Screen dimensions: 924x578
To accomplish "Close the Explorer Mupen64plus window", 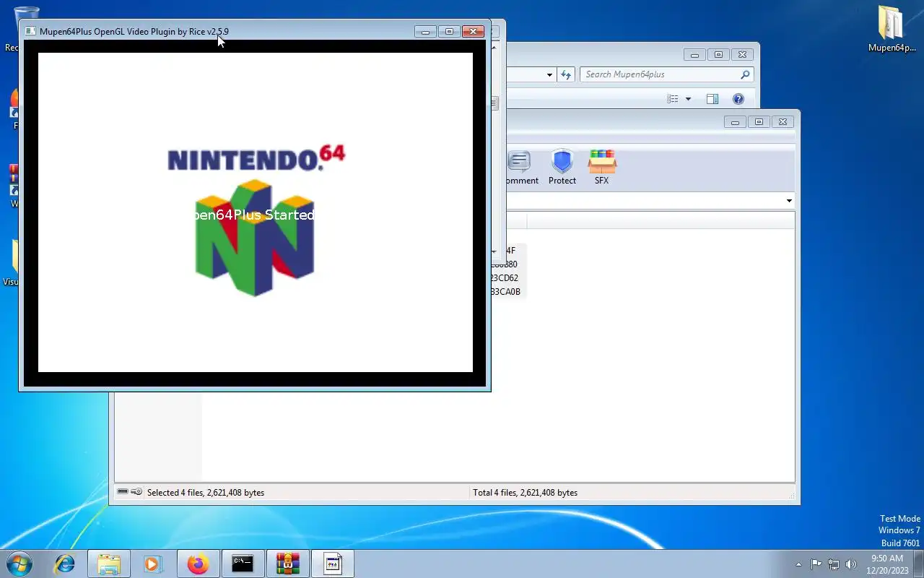I will 742,55.
